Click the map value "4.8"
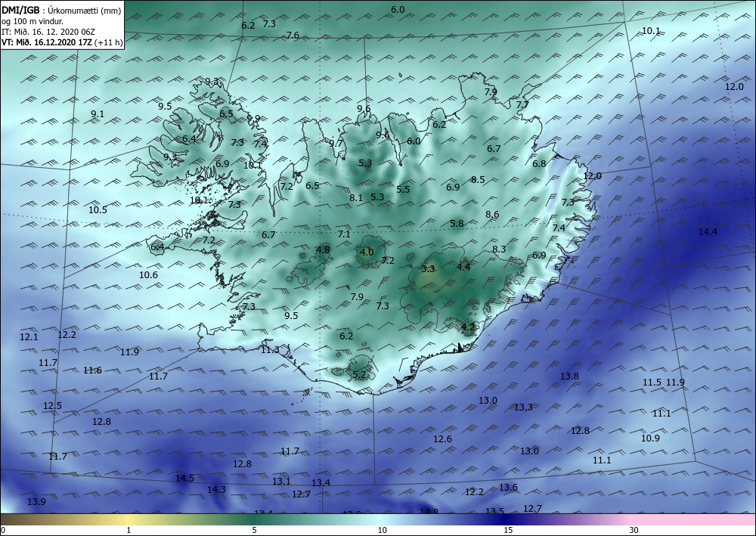 (x=323, y=249)
